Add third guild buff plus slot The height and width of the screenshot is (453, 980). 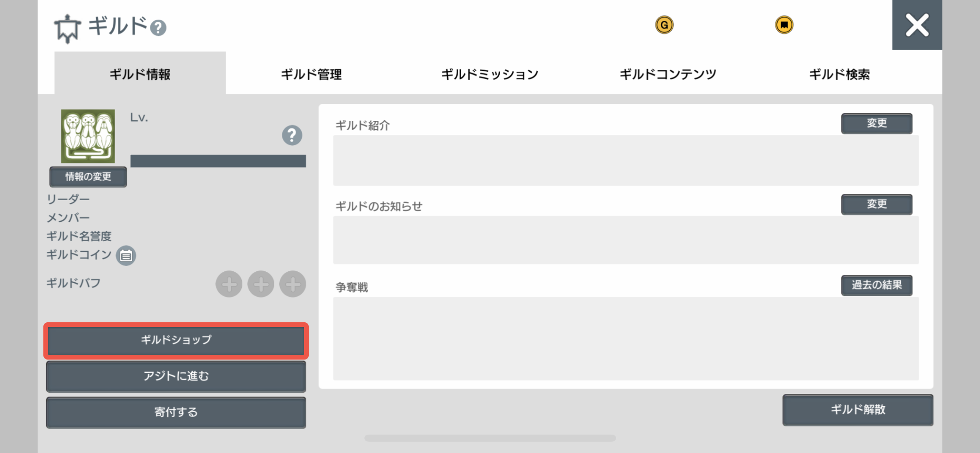pos(293,284)
